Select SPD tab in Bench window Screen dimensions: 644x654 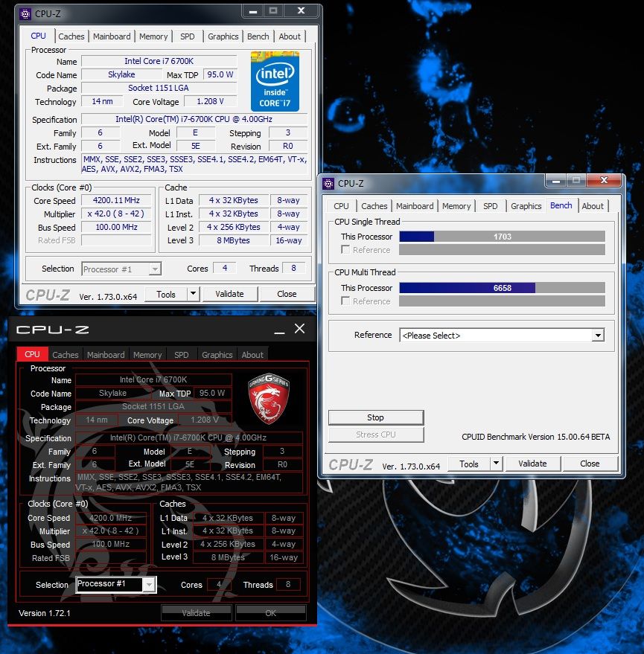click(491, 206)
